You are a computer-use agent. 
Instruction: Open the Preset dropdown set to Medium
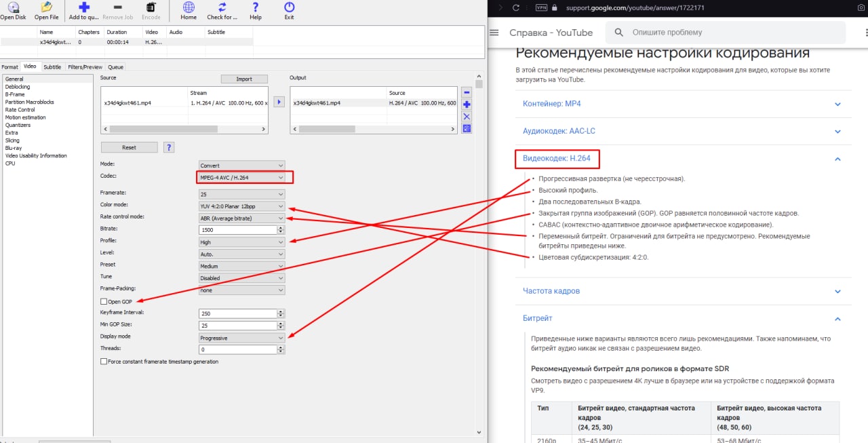pyautogui.click(x=241, y=266)
